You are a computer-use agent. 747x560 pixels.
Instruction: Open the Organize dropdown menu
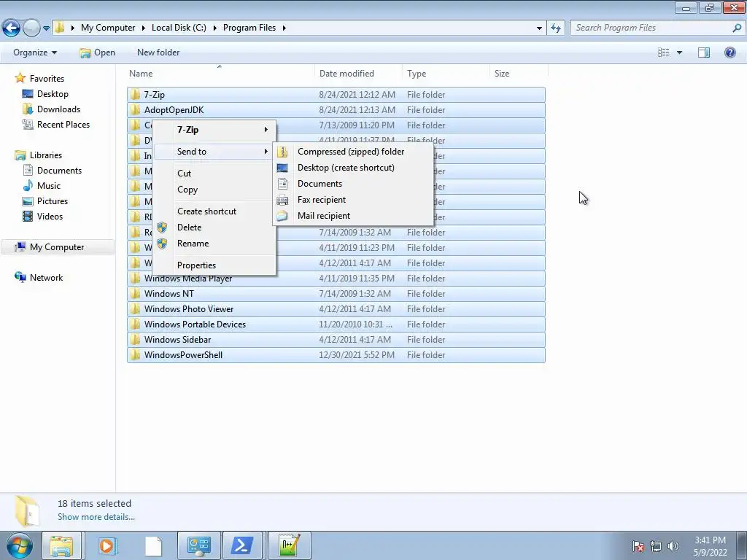(35, 52)
